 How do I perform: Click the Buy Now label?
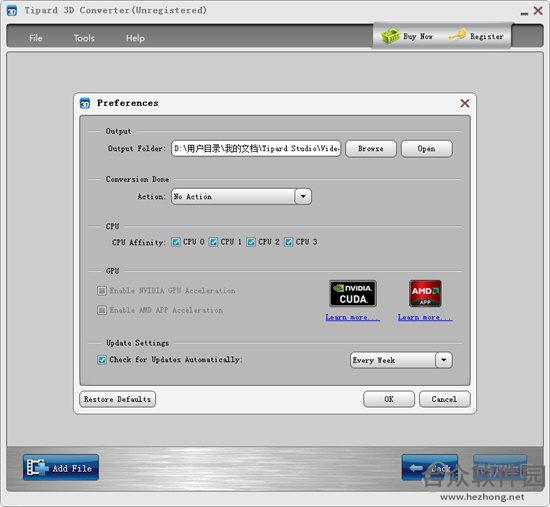pos(418,36)
